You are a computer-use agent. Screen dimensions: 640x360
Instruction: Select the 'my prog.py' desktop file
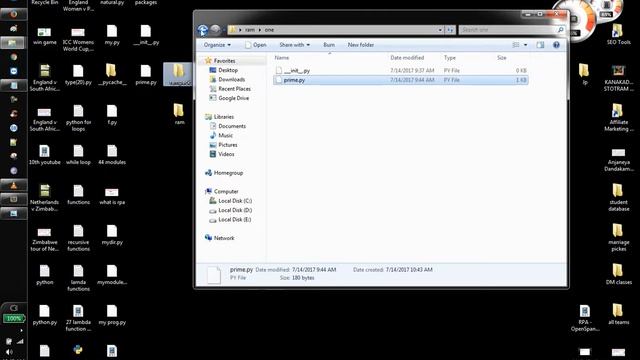point(112,315)
